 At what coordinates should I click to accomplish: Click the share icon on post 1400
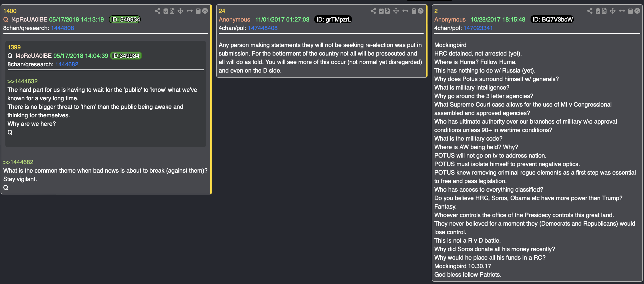158,11
